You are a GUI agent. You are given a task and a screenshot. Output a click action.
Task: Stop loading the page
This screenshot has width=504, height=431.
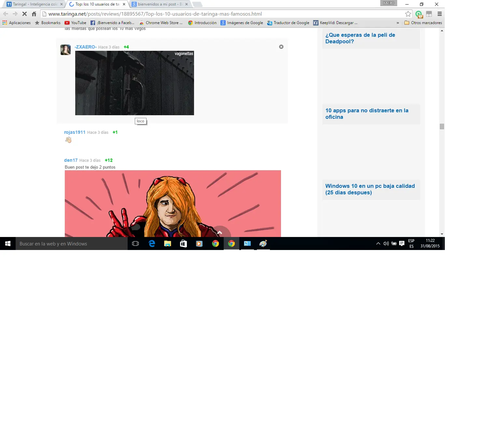coord(24,14)
